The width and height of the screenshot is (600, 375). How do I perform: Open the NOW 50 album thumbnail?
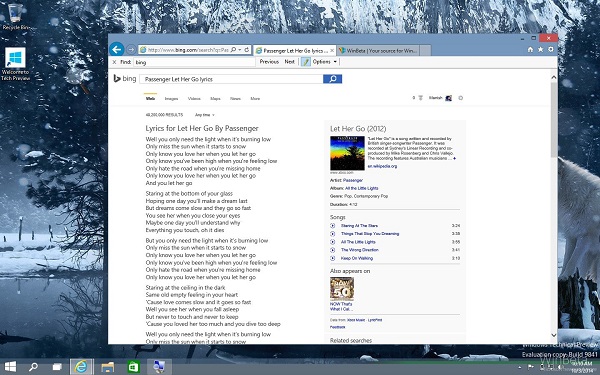click(342, 289)
